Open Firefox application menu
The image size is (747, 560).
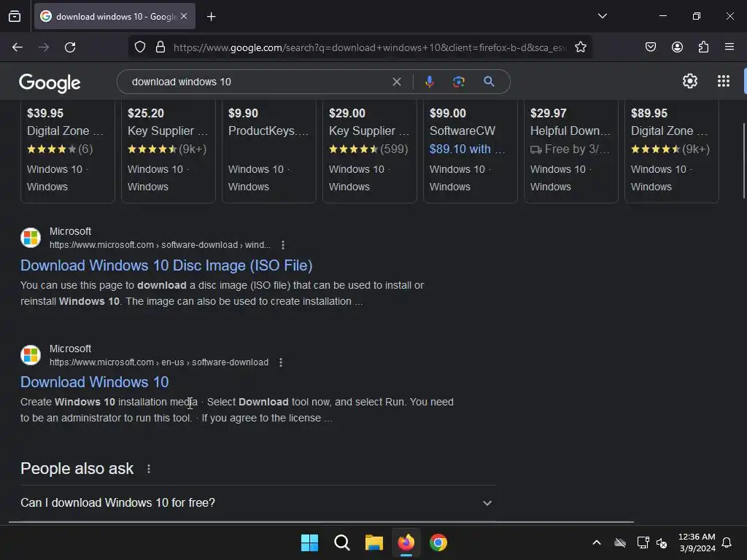pos(729,47)
